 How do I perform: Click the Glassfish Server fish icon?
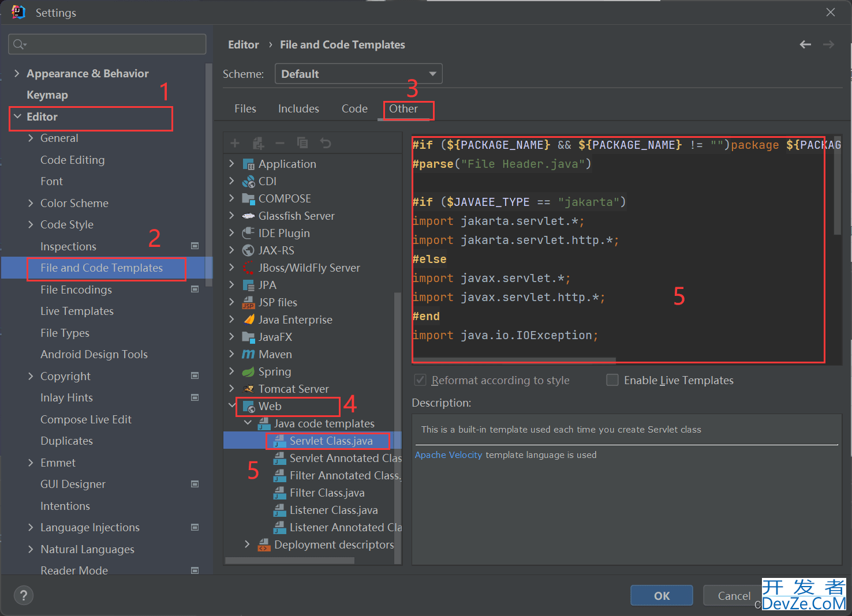pyautogui.click(x=248, y=216)
